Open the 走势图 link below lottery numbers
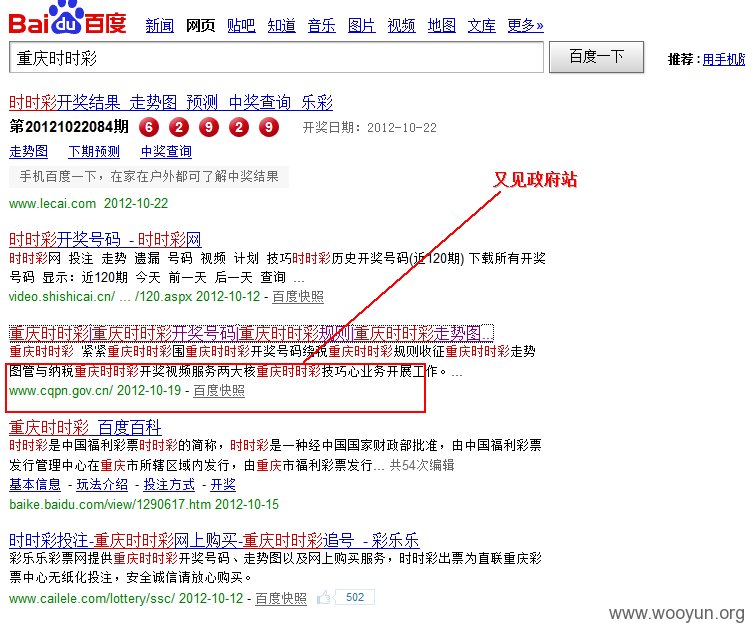 [29, 152]
